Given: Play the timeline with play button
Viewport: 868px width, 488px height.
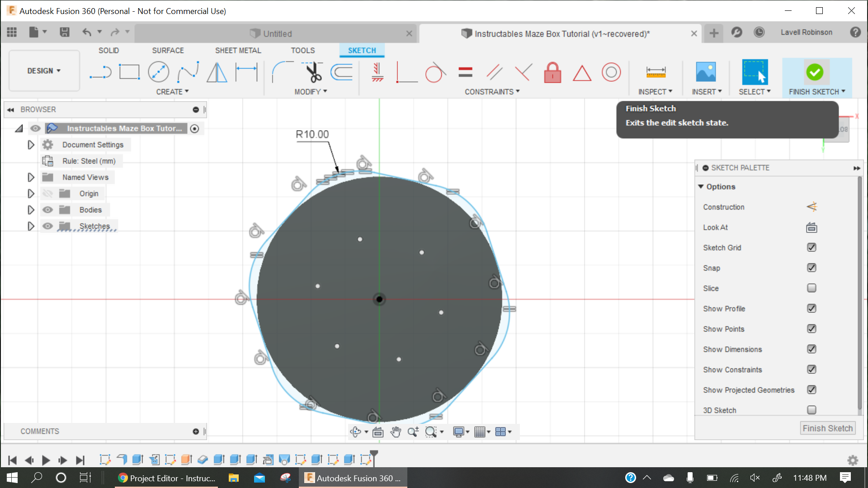Looking at the screenshot, I should click(46, 460).
